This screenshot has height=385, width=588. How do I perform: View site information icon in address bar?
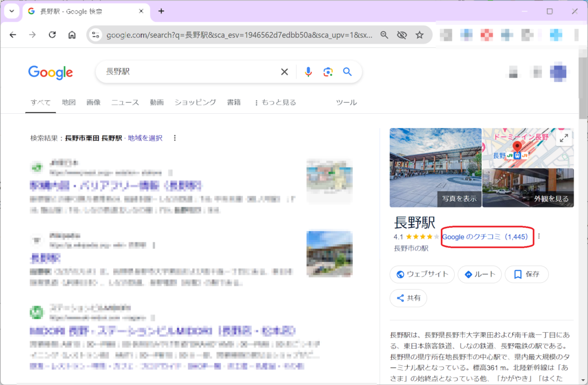96,35
